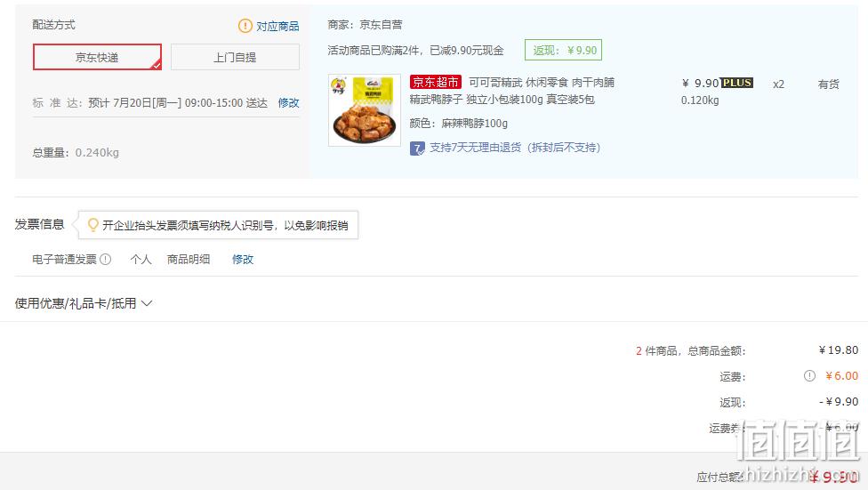The image size is (868, 490).
Task: Click the PLUS member price badge
Action: point(736,83)
